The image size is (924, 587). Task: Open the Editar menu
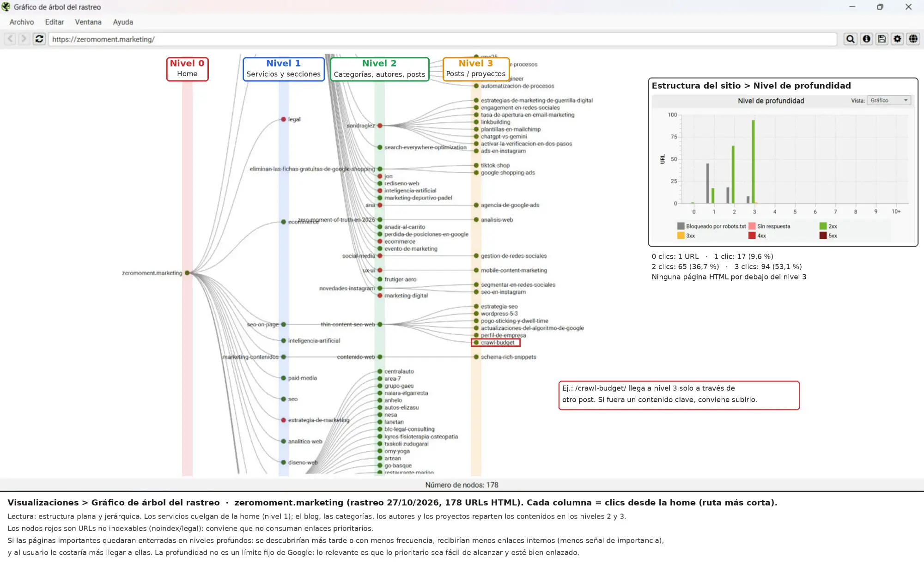(55, 22)
